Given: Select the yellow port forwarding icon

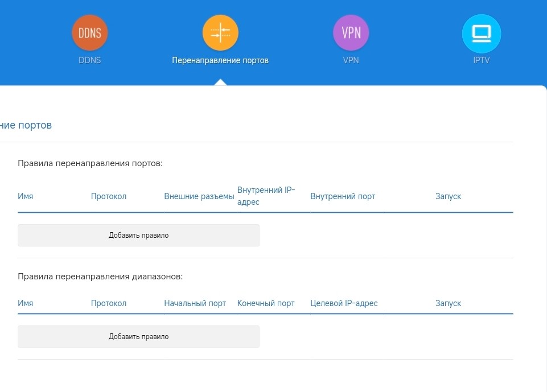Looking at the screenshot, I should click(220, 33).
